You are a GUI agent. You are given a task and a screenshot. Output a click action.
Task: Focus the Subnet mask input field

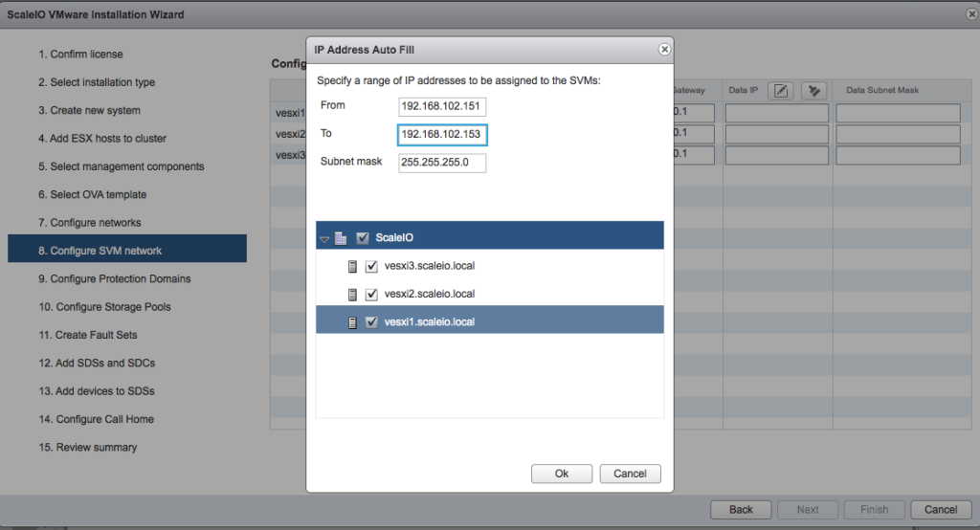point(442,163)
